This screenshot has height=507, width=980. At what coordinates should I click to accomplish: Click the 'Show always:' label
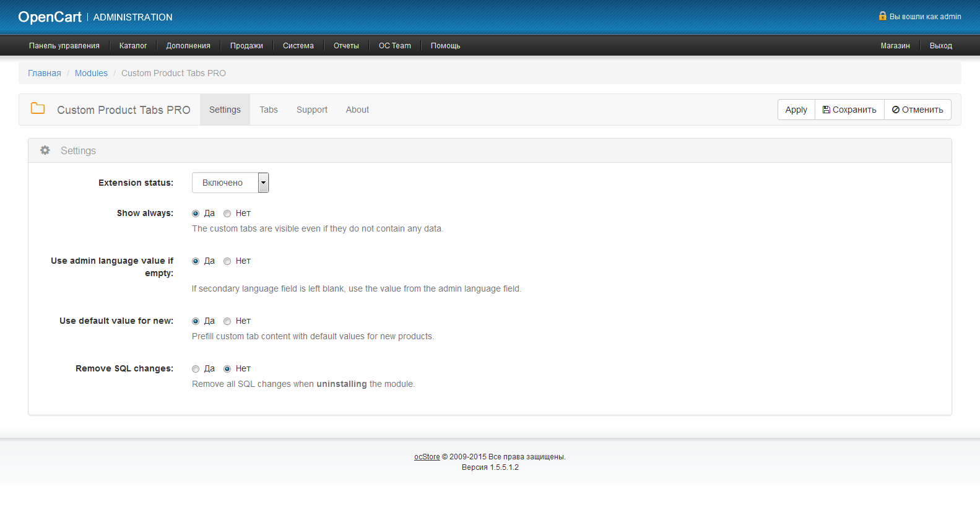145,213
